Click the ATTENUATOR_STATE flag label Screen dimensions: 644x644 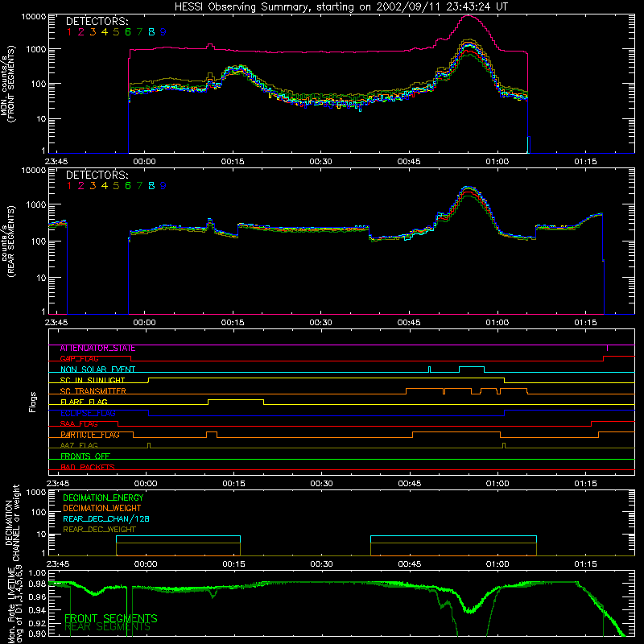97,349
